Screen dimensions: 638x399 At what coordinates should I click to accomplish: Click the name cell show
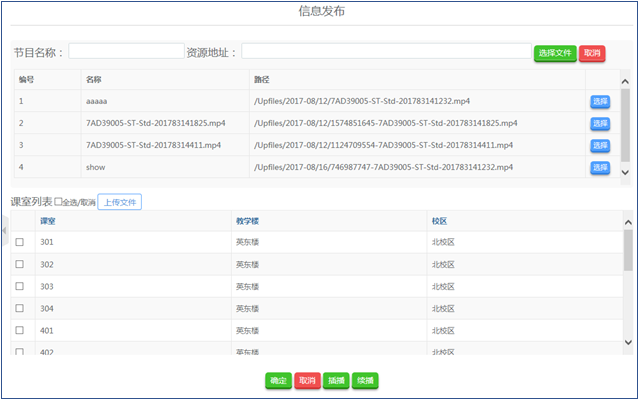(x=96, y=167)
